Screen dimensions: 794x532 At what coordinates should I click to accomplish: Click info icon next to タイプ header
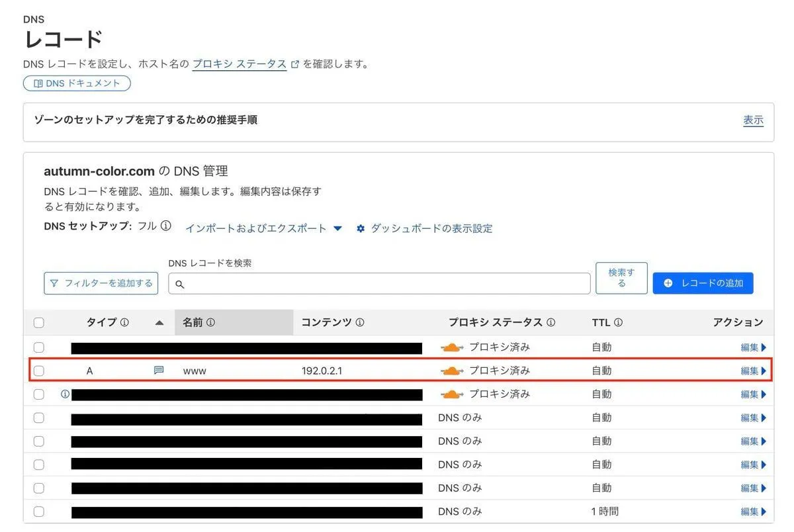coord(124,323)
